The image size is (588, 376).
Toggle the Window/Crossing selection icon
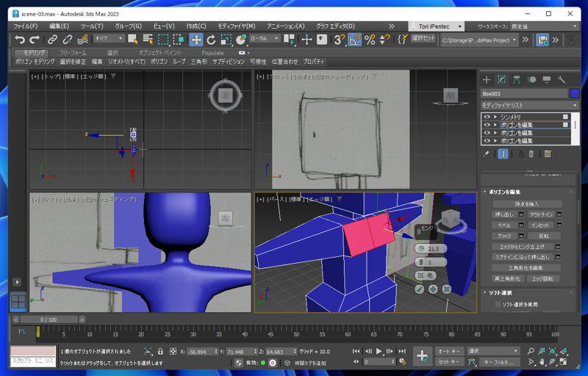point(178,40)
